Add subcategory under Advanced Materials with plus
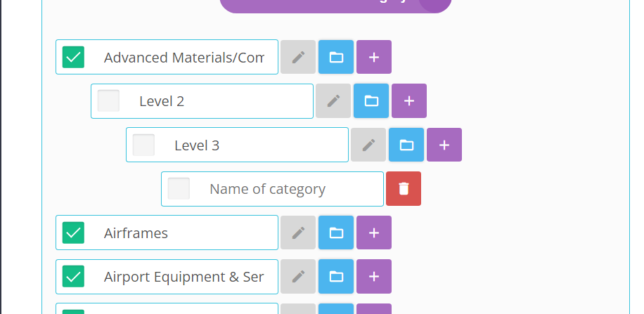Screen dimensions: 644x314 (x=374, y=57)
